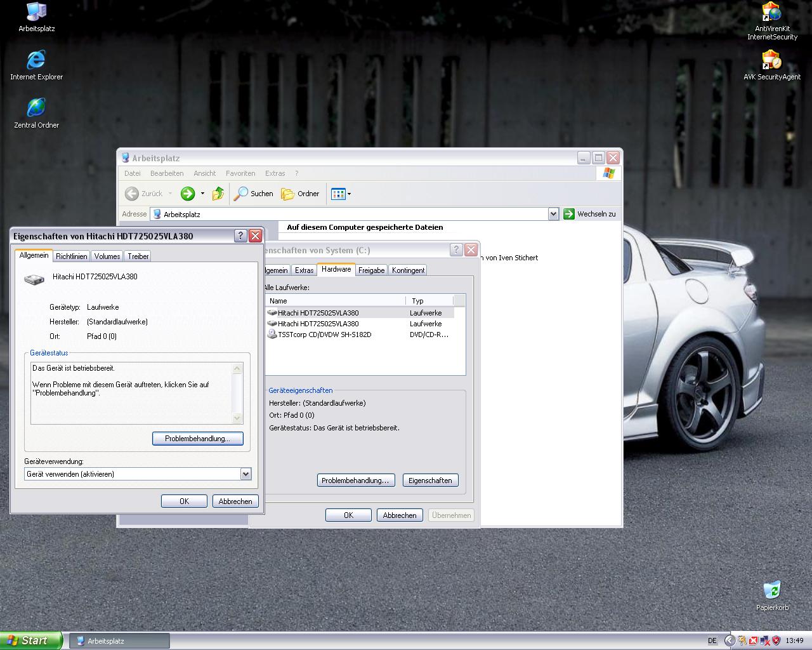Click the Eigenschaften button

[x=430, y=481]
